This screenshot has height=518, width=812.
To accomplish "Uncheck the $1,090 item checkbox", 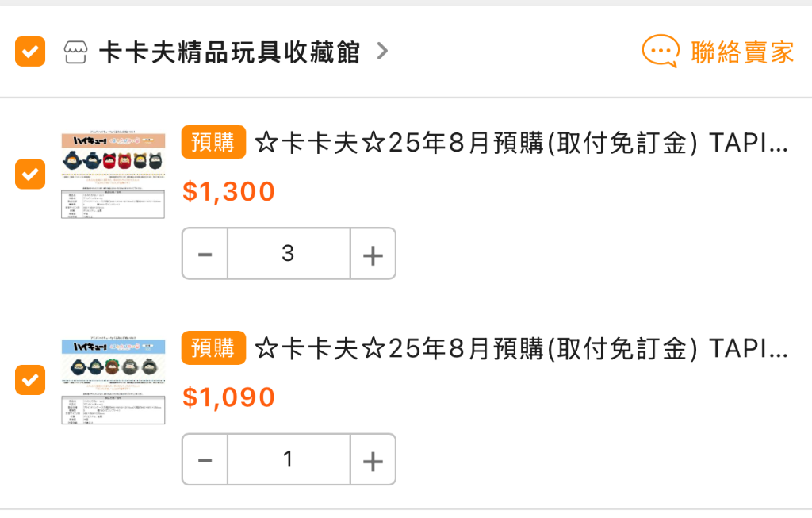I will 30,380.
